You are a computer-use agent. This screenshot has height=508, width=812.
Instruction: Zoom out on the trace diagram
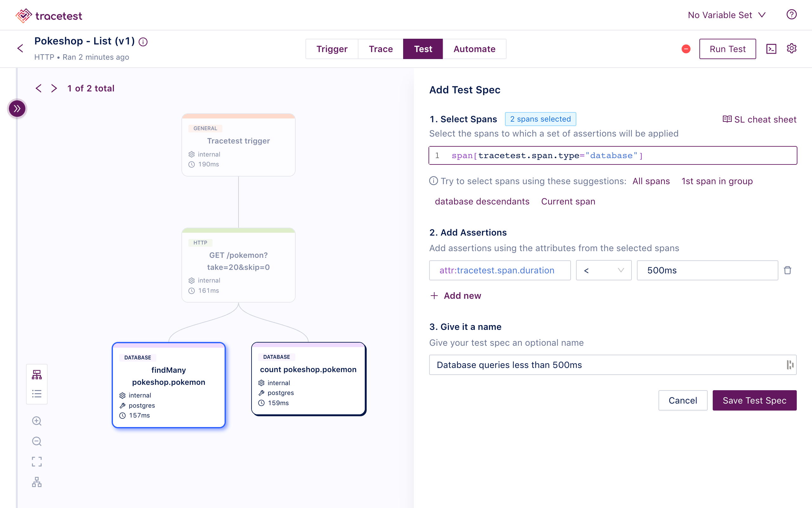pos(37,441)
